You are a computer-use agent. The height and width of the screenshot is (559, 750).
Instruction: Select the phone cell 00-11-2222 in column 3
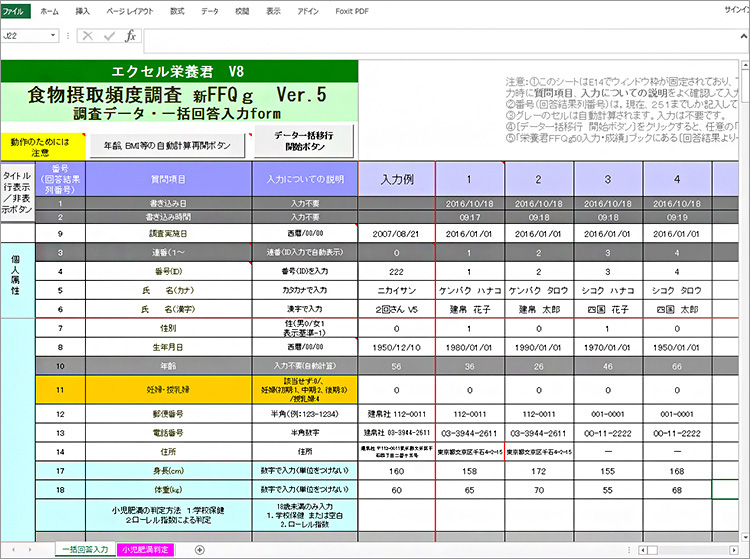(608, 433)
